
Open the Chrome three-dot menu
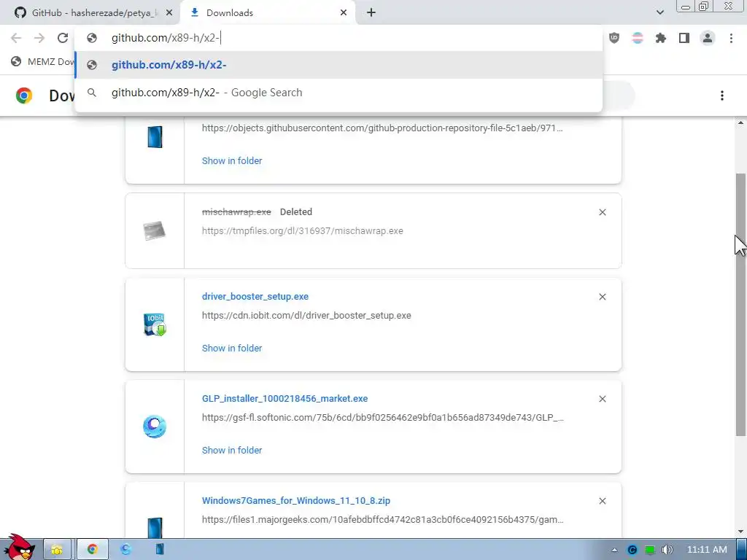click(x=731, y=38)
